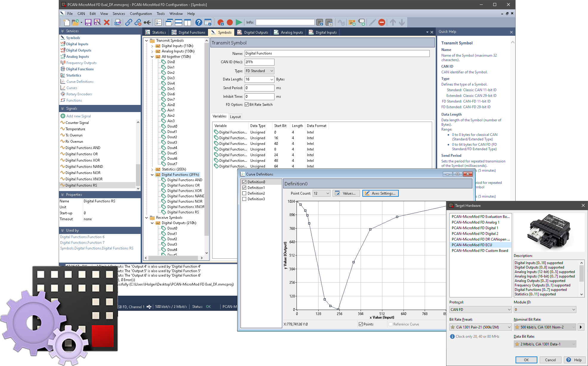588x366 pixels.
Task: Click the symbol tree horizontal scrollbar
Action: [x=174, y=258]
